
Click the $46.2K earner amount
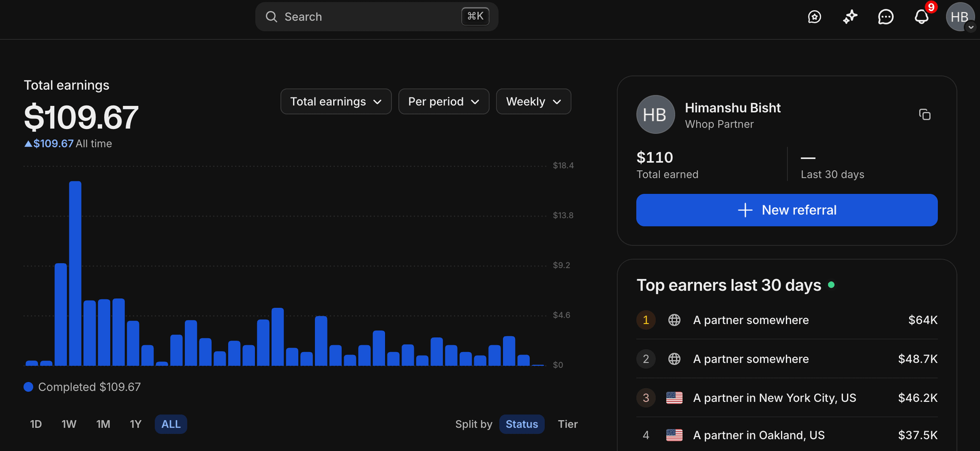[918, 398]
